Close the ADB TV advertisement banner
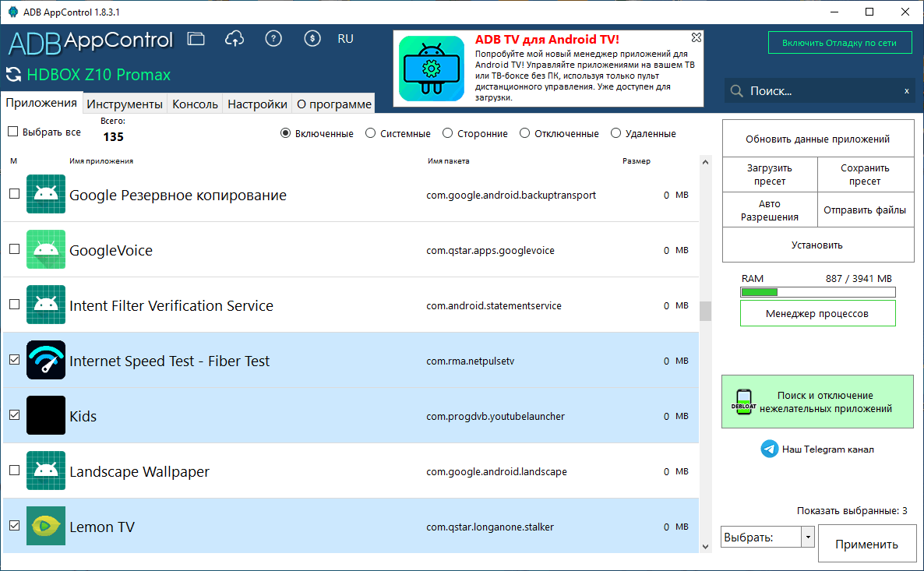 [696, 37]
